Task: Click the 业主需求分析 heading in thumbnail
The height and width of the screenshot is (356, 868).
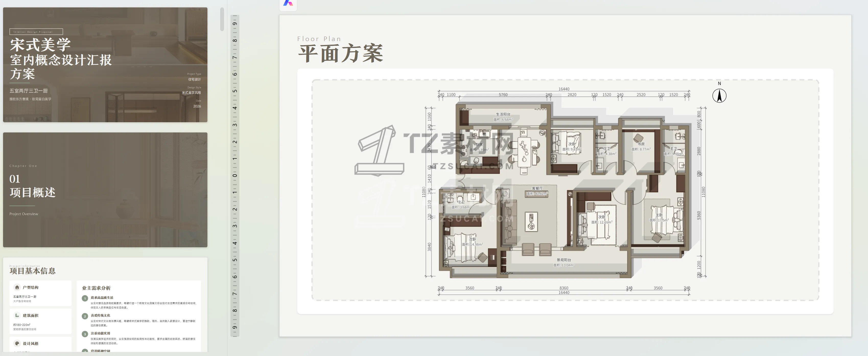Action: tap(96, 288)
